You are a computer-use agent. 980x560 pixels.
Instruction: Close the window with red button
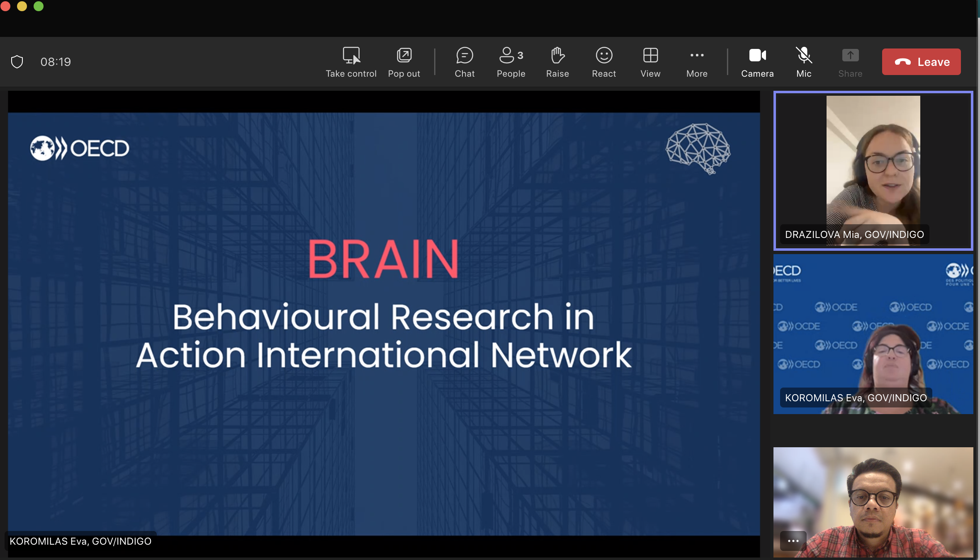point(5,6)
